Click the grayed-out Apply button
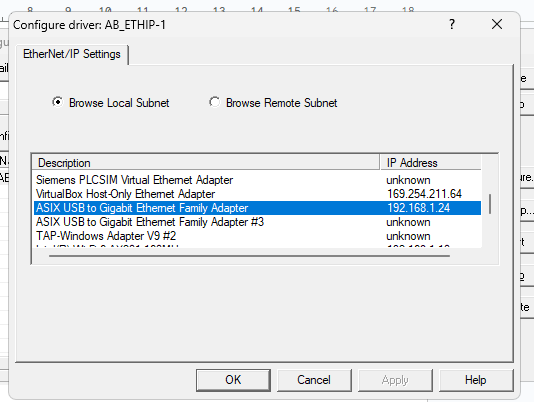 pyautogui.click(x=395, y=380)
